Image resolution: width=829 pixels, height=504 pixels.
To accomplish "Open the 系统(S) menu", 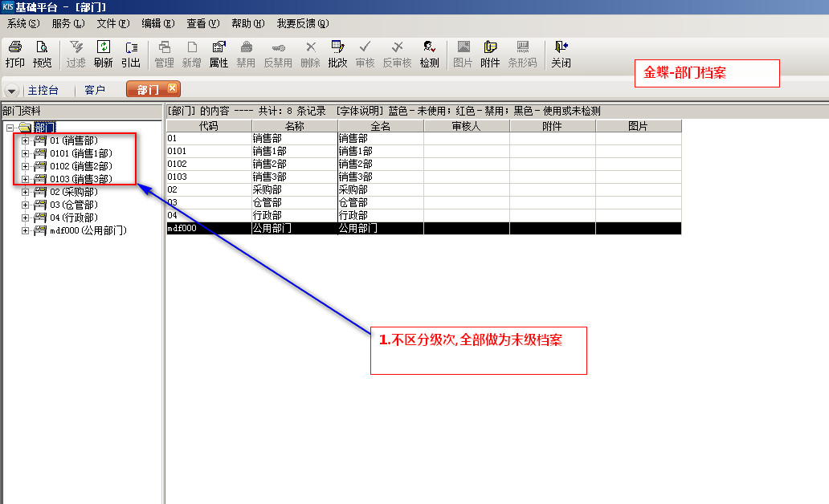I will pyautogui.click(x=22, y=24).
